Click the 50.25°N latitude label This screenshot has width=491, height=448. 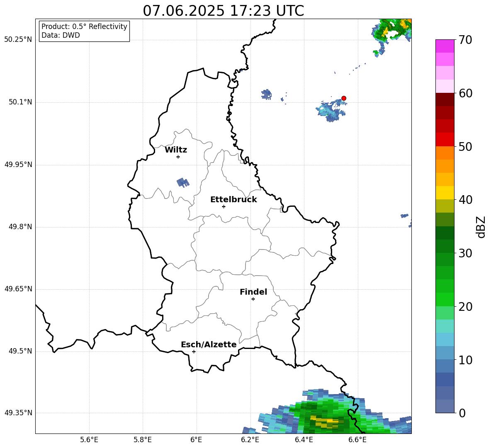click(x=19, y=40)
